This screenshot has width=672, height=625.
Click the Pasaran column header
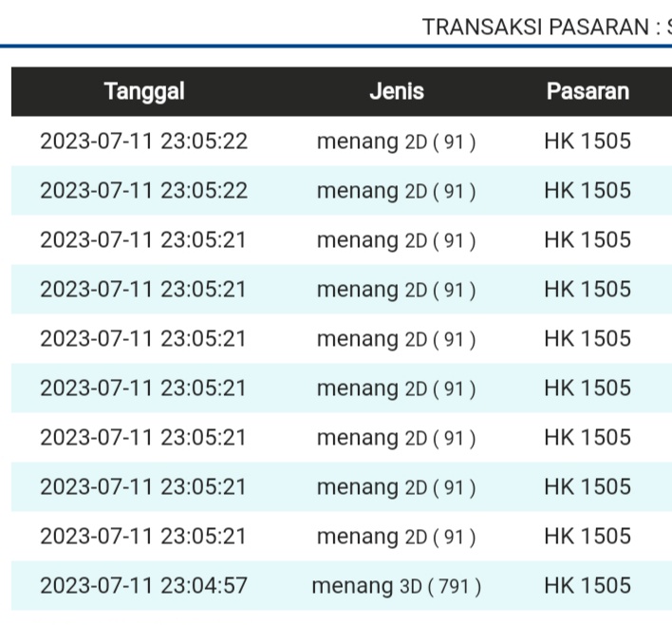pos(588,92)
